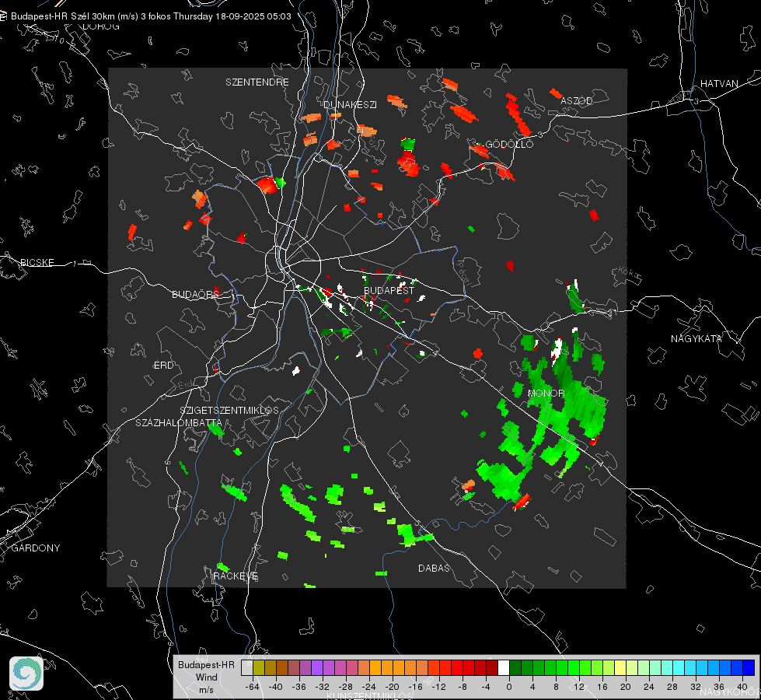
Task: Click the BUDAPEST city label
Action: [389, 290]
